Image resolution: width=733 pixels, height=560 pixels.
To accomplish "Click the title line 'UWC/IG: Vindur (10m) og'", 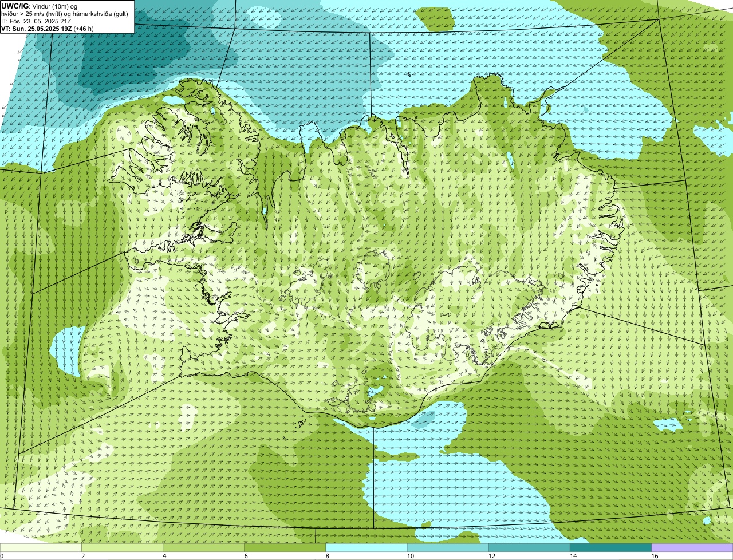I will [40, 6].
